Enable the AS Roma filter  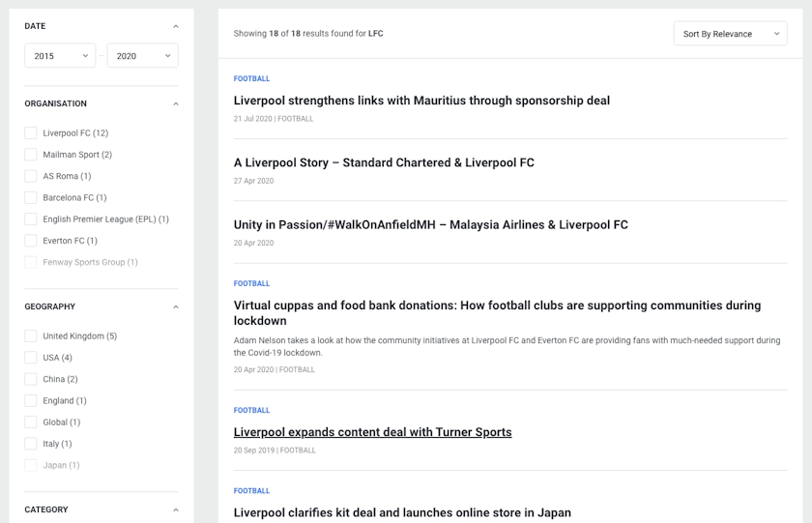pyautogui.click(x=31, y=176)
